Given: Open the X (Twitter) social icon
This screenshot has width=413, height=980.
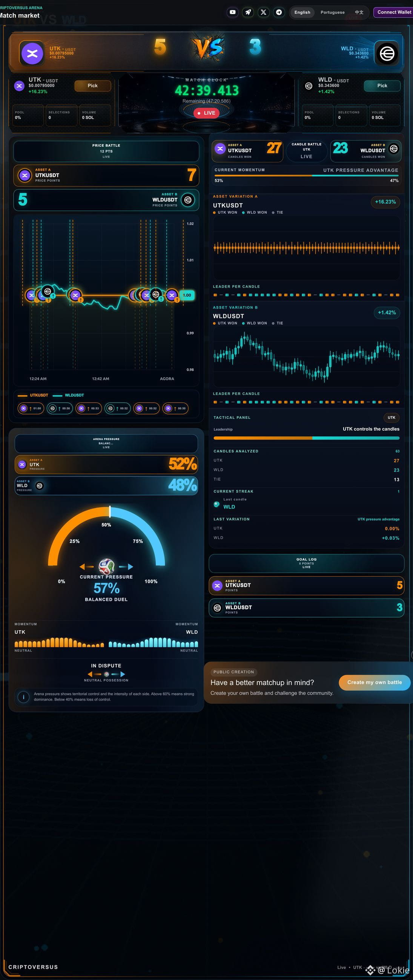Looking at the screenshot, I should [263, 12].
